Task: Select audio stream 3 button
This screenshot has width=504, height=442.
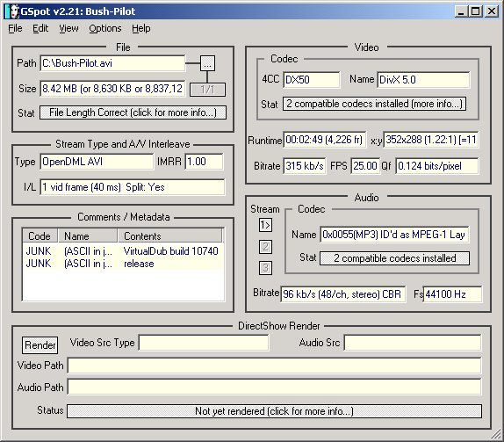Action: (265, 268)
